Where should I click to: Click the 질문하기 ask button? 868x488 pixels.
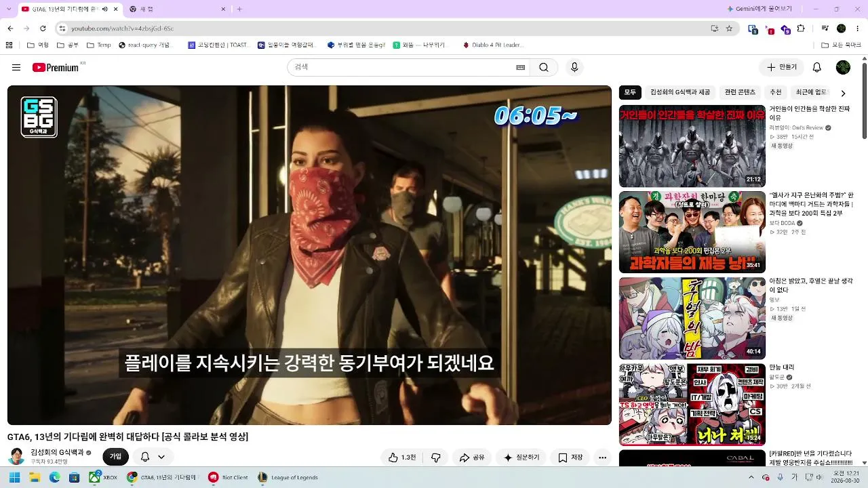[521, 457]
